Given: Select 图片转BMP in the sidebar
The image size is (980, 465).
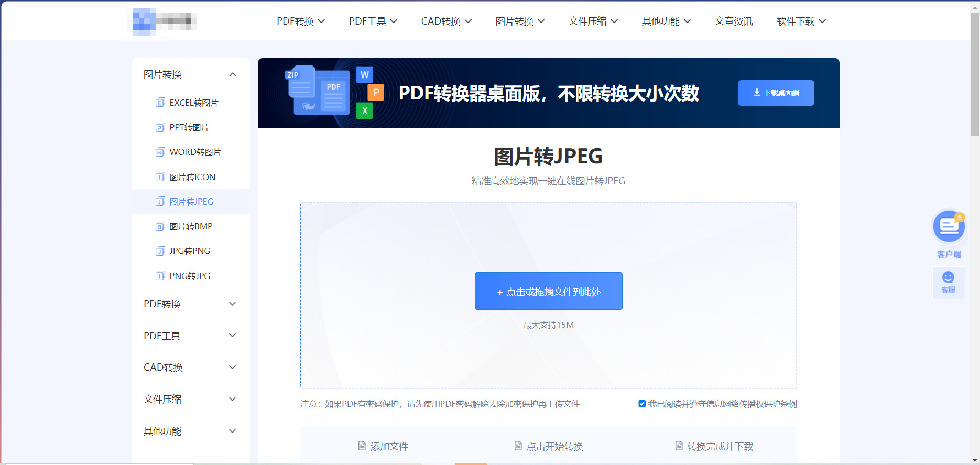Looking at the screenshot, I should point(191,226).
